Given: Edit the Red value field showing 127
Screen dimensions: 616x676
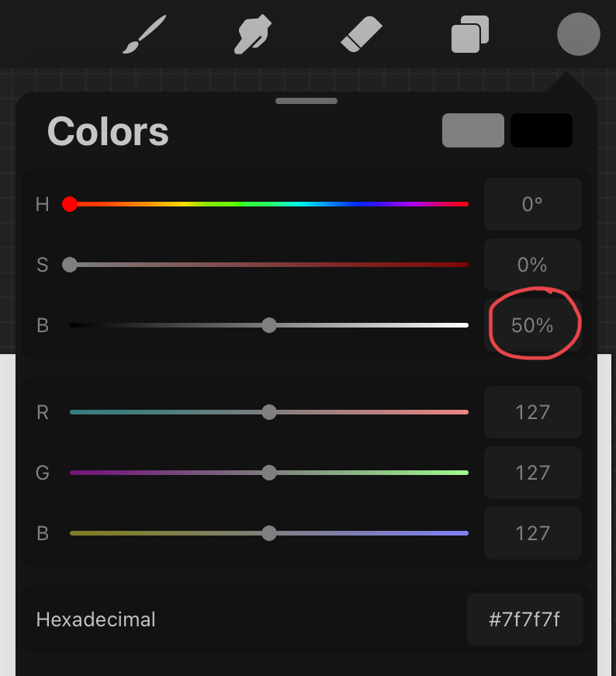Looking at the screenshot, I should 532,412.
